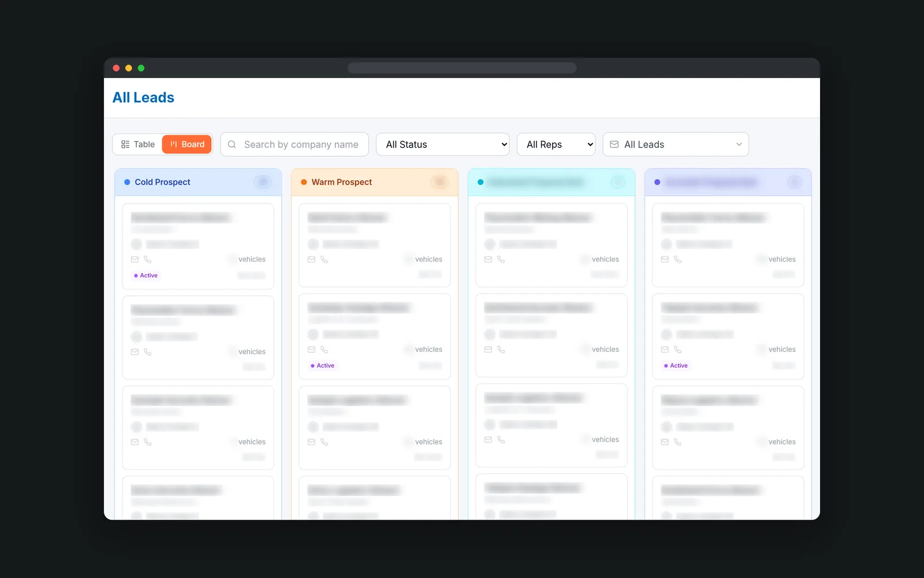
Task: Click the Cold Prospect column header
Action: (198, 182)
